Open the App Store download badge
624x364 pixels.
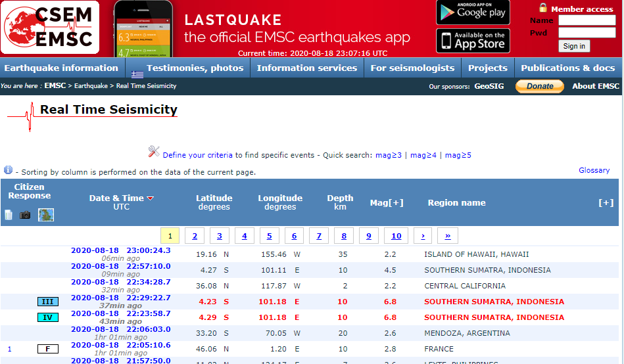(x=472, y=41)
